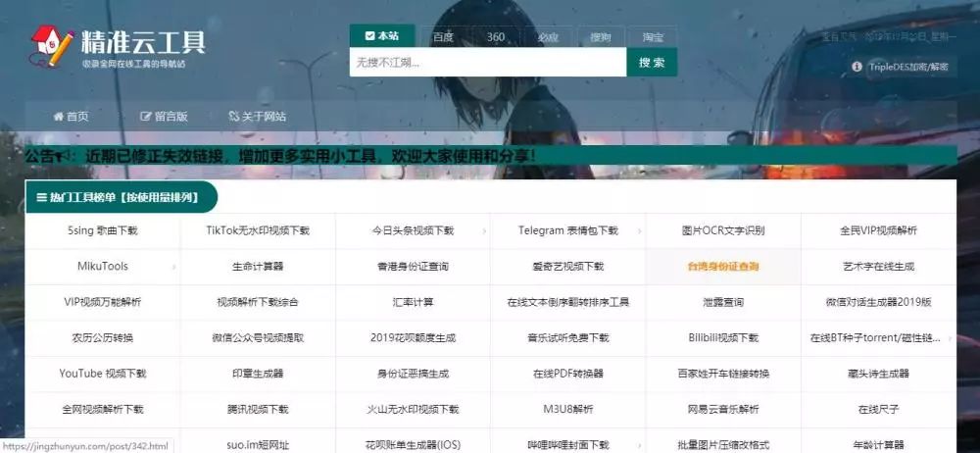Image resolution: width=980 pixels, height=453 pixels.
Task: Open 音乐试听免费下载 tool
Action: click(567, 338)
